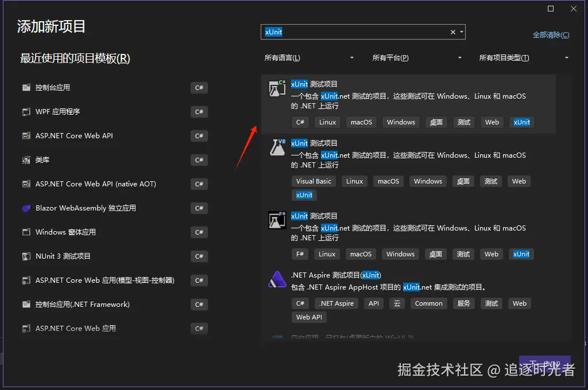Screen dimensions: 588x390
Task: Click the C# xUnit test project flask icon
Action: click(277, 88)
